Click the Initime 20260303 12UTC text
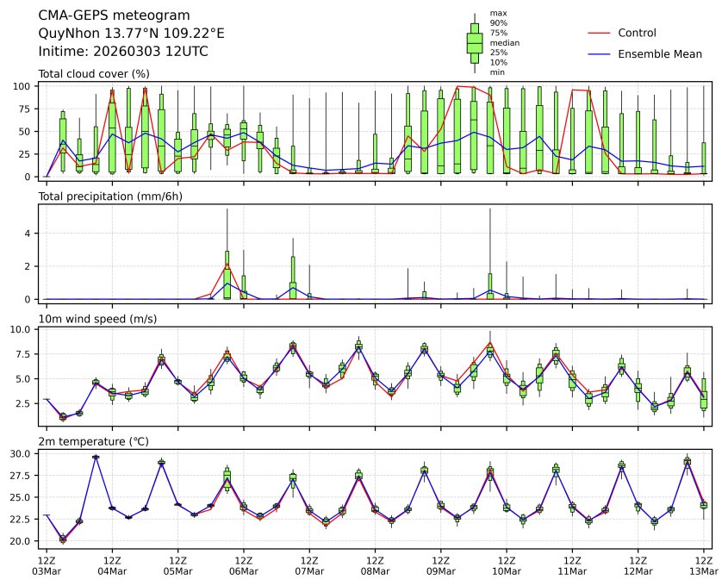 tap(123, 51)
